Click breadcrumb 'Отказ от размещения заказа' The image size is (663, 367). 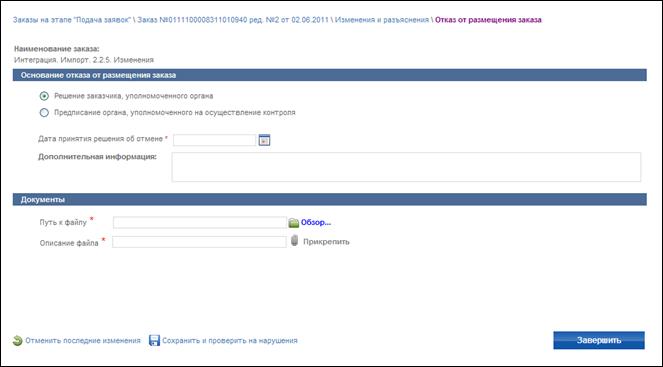pyautogui.click(x=488, y=20)
